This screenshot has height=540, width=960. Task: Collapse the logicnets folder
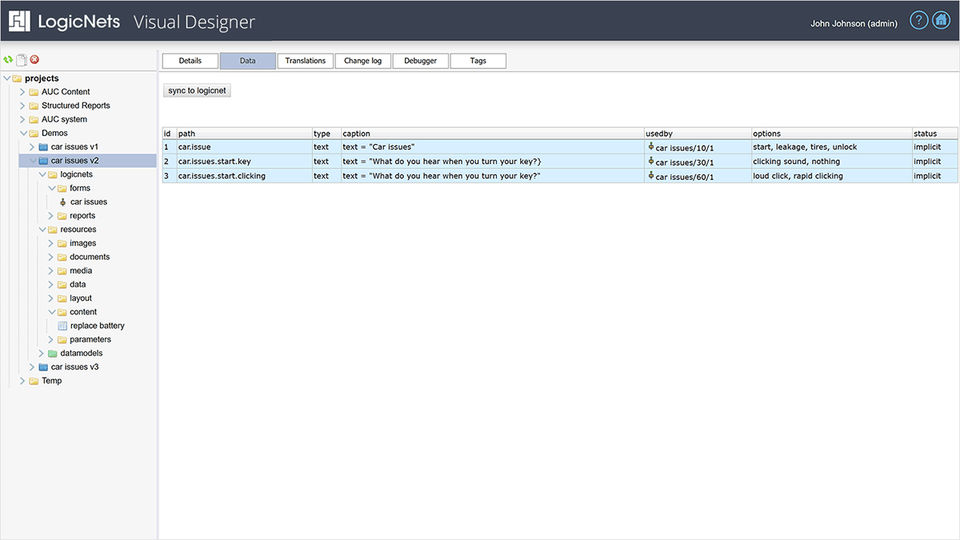(42, 174)
